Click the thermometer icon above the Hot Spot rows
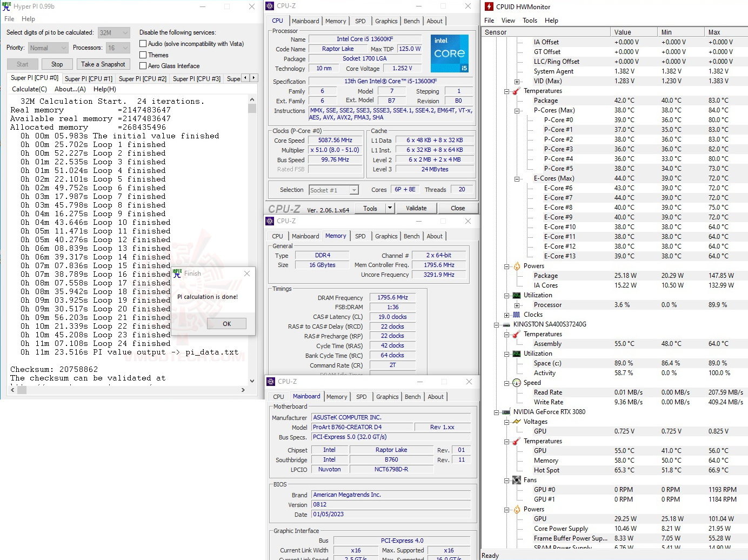748x560 pixels. pos(517,441)
